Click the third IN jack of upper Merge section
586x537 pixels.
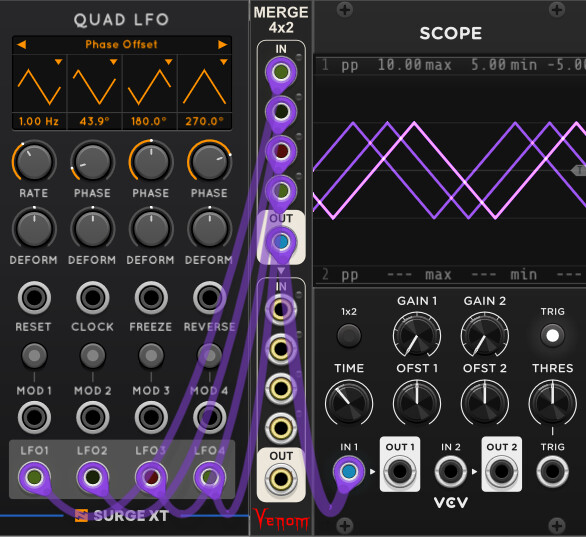(281, 151)
